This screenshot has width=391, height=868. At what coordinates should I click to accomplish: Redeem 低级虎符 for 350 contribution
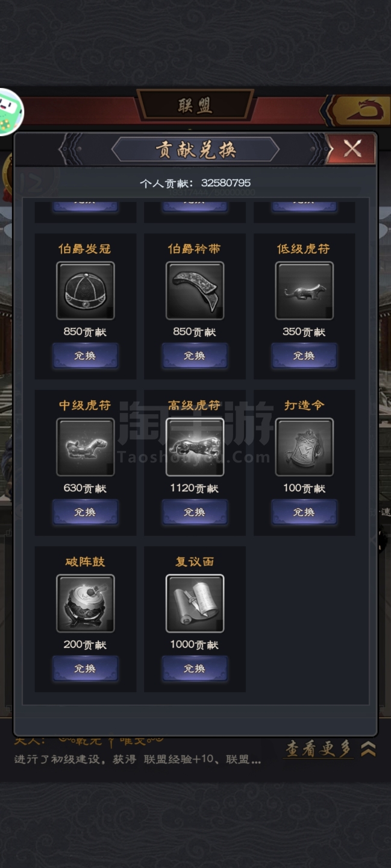pyautogui.click(x=304, y=356)
